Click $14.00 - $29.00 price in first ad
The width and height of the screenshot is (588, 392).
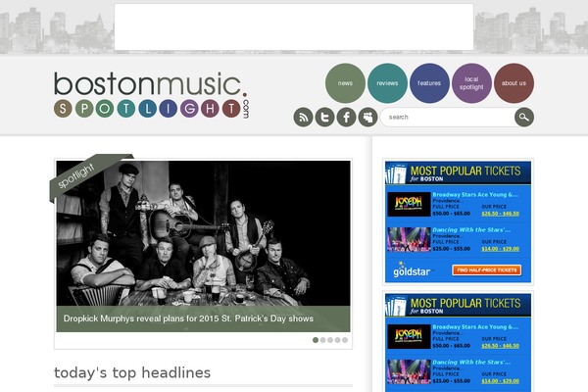(500, 249)
